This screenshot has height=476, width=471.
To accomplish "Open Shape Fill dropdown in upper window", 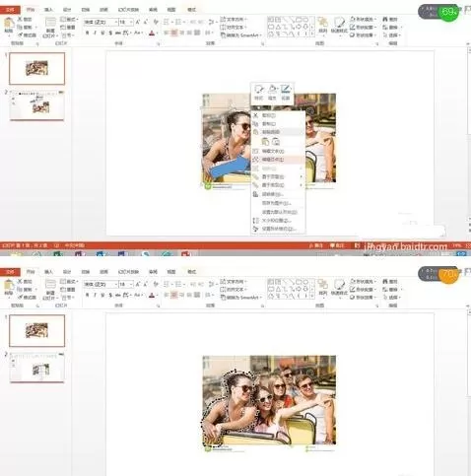I will coord(364,20).
